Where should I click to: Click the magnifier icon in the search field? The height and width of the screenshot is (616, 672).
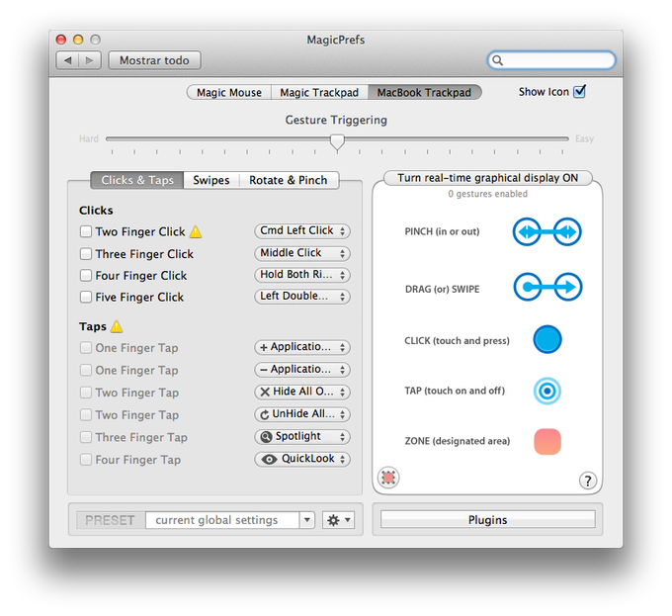point(497,60)
